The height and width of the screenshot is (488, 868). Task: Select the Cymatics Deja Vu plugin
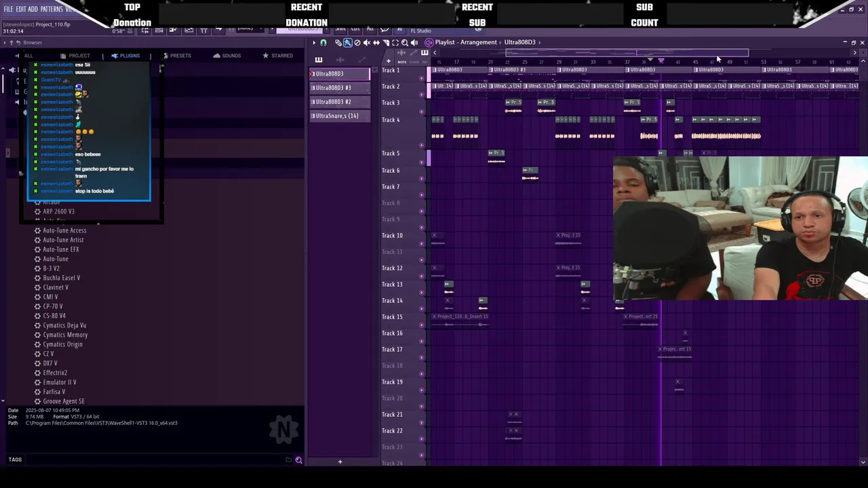[x=64, y=325]
